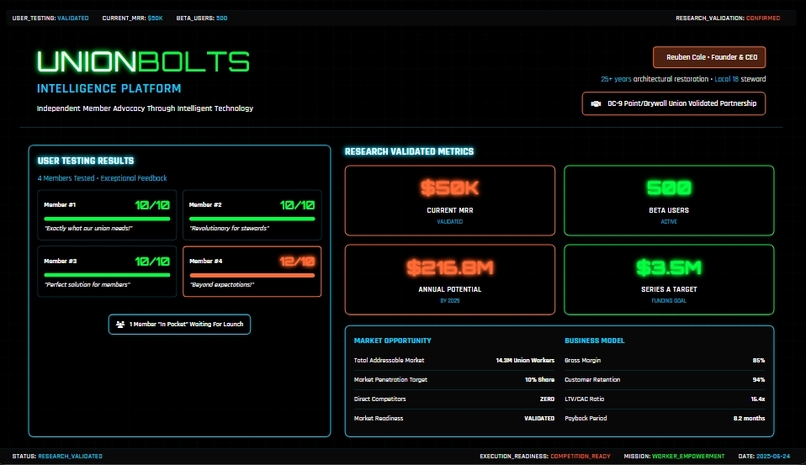Click Member #2's green score bar
The image size is (806, 465).
(252, 219)
